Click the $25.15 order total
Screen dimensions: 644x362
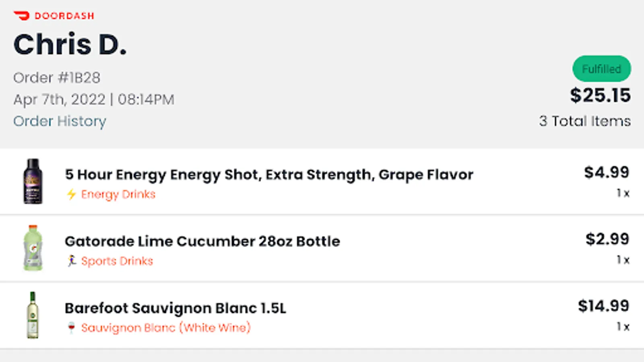[600, 95]
